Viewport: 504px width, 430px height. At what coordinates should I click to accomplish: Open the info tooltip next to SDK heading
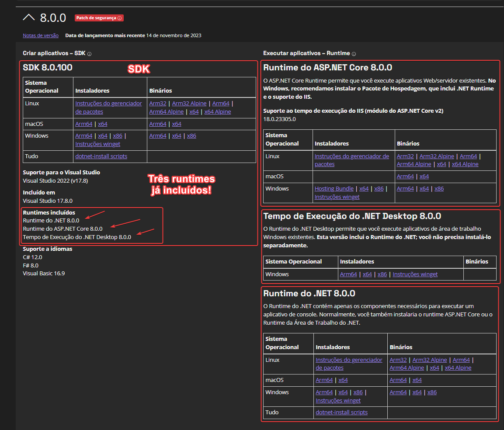point(89,53)
